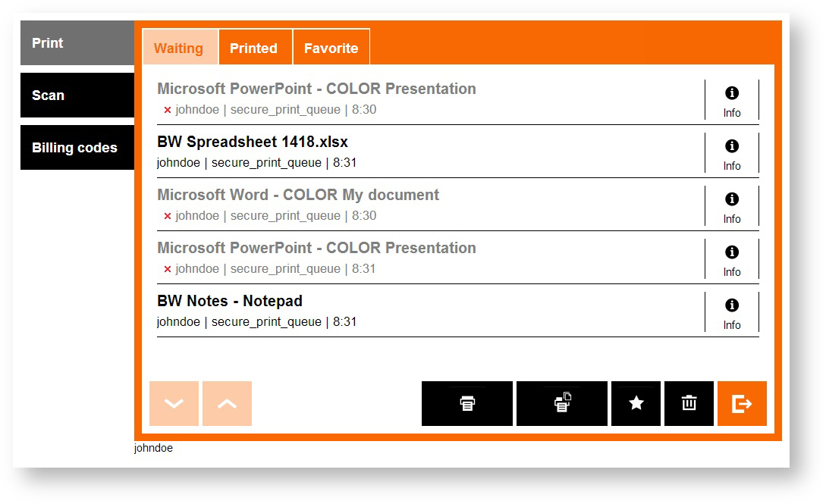The image size is (826, 504).
Task: Switch to the Printed tab
Action: [x=253, y=48]
